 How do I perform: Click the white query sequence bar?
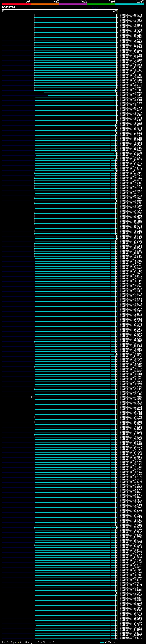click(x=60, y=9)
